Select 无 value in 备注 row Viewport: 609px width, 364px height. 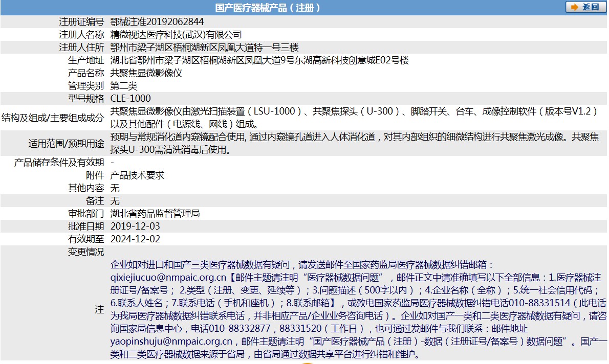(115, 201)
